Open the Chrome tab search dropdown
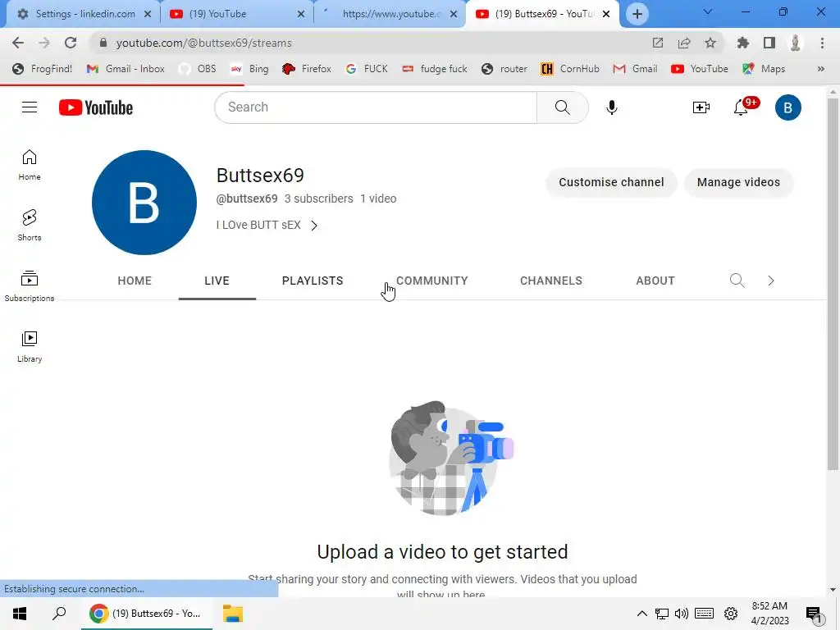 pyautogui.click(x=707, y=11)
